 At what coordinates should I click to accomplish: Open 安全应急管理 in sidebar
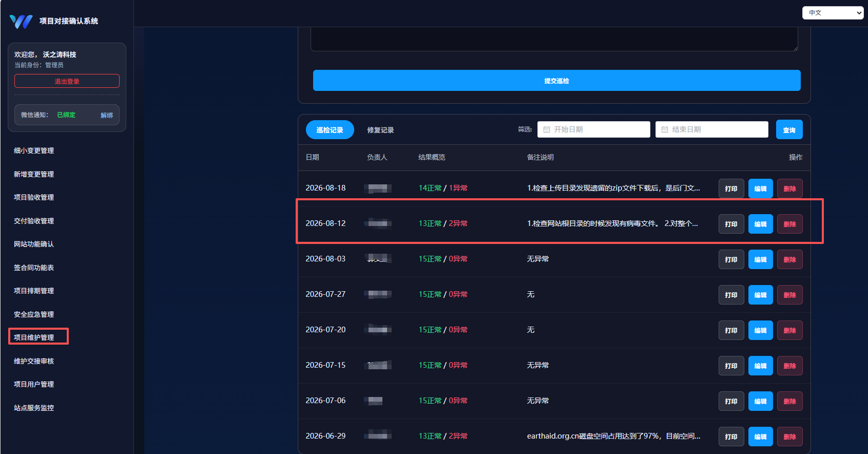(x=34, y=314)
